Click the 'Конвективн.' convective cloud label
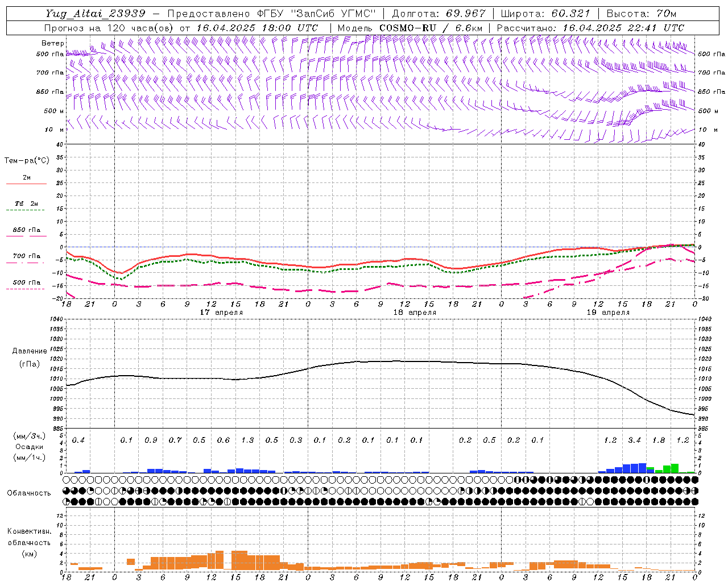This screenshot has width=728, height=582. point(29,531)
